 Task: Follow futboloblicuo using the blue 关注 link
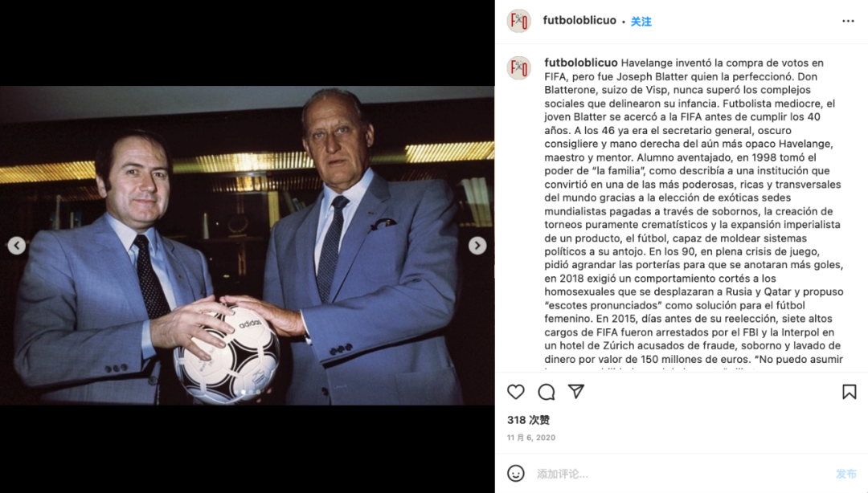click(641, 22)
